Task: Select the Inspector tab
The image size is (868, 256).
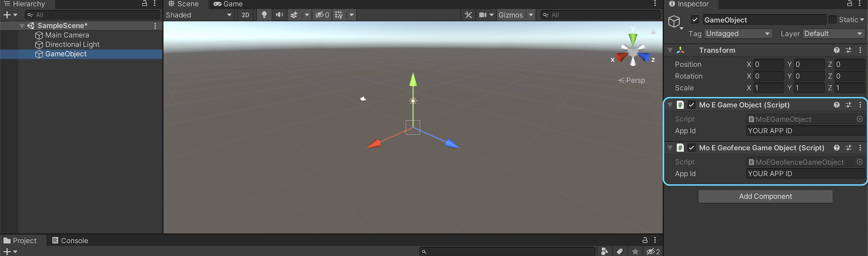Action: click(x=689, y=4)
